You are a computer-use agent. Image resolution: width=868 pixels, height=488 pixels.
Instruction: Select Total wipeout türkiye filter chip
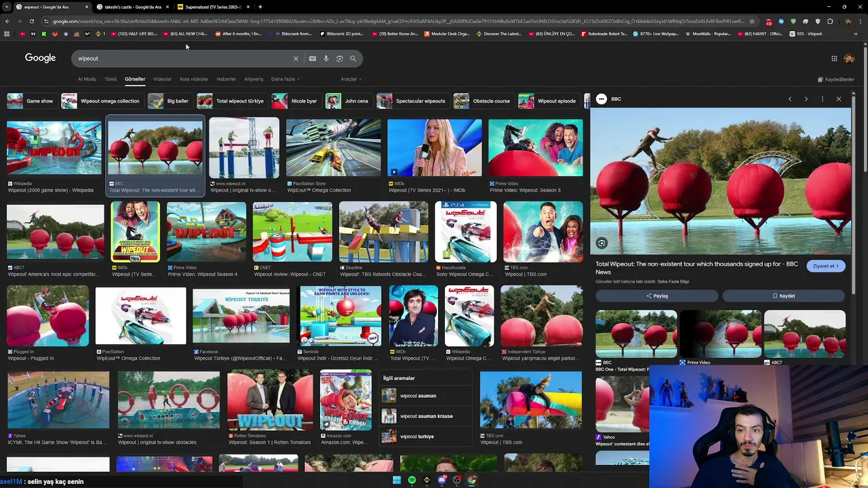point(231,101)
